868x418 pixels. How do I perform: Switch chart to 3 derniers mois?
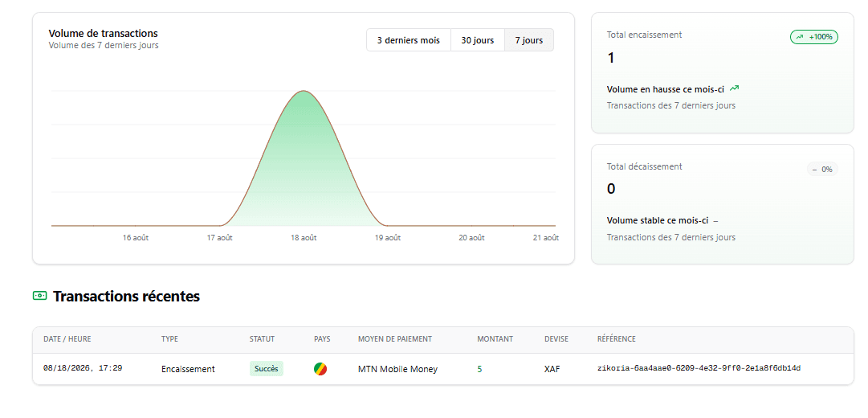click(x=409, y=40)
